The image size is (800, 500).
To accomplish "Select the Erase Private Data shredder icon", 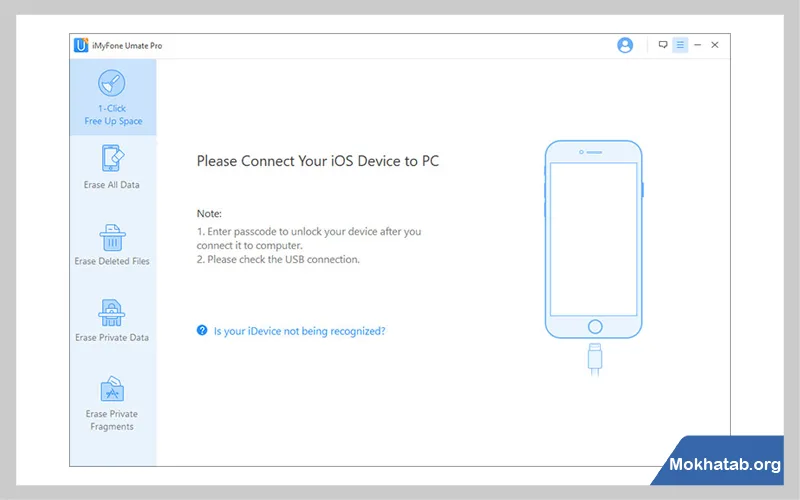I will tap(112, 313).
